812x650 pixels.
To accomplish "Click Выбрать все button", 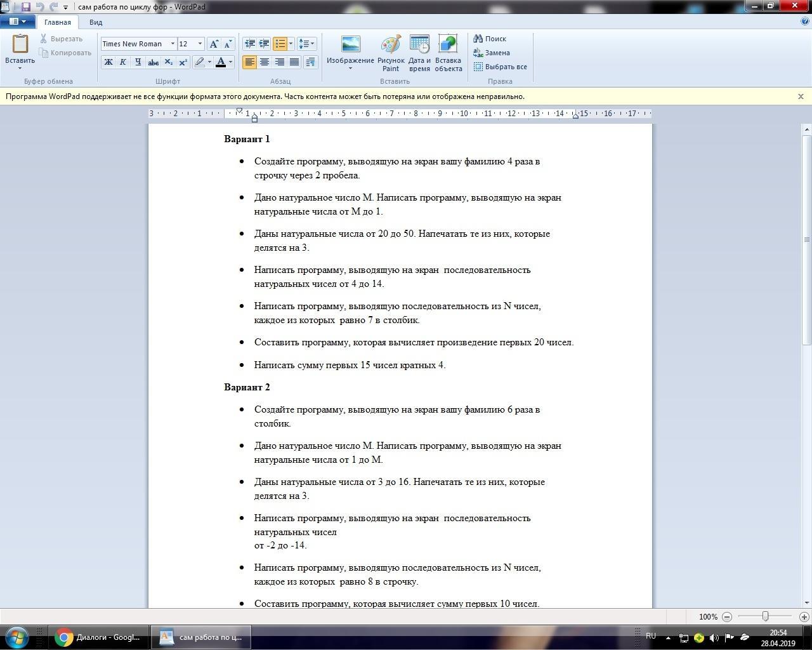I will click(501, 67).
